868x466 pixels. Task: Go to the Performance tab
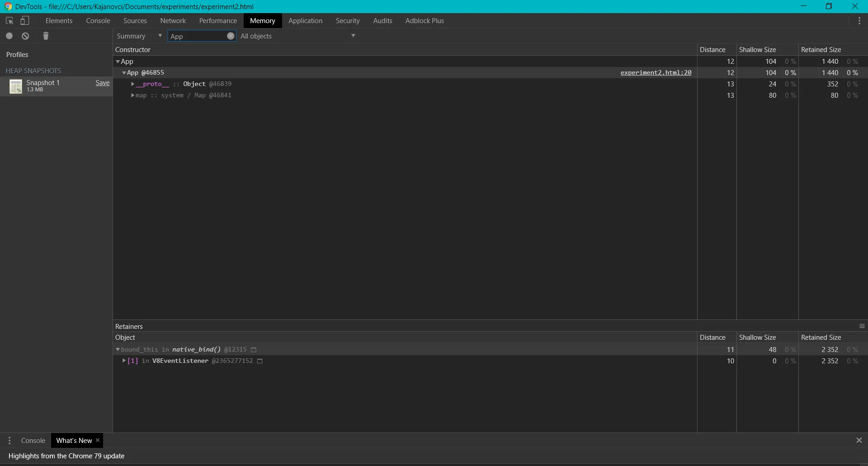tap(218, 21)
